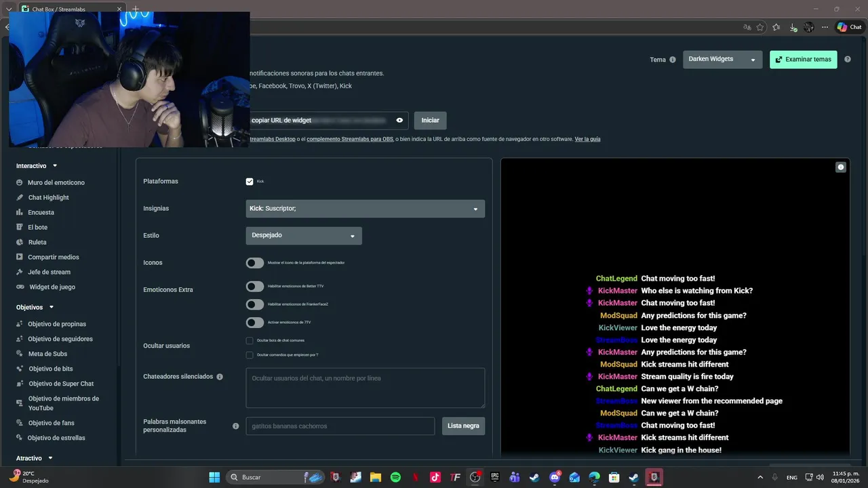Click the Examinar temas button
This screenshot has width=868, height=488.
coord(803,60)
